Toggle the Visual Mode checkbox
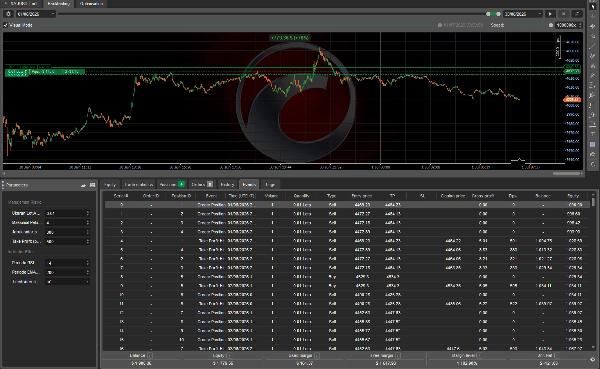600x369 pixels. (6, 25)
